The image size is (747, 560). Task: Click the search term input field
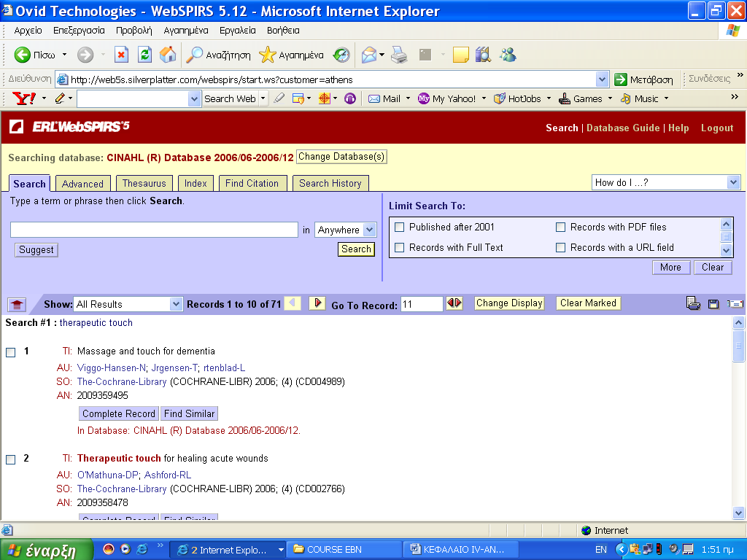[x=155, y=230]
